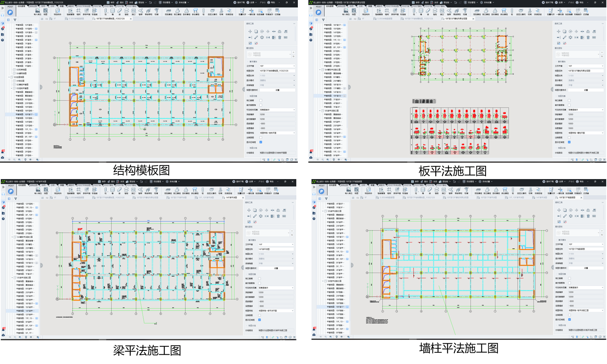Collapse the 05梁平法施工图 tree node in bottom-left window
Viewport: 607px width, 364px height.
point(12,278)
